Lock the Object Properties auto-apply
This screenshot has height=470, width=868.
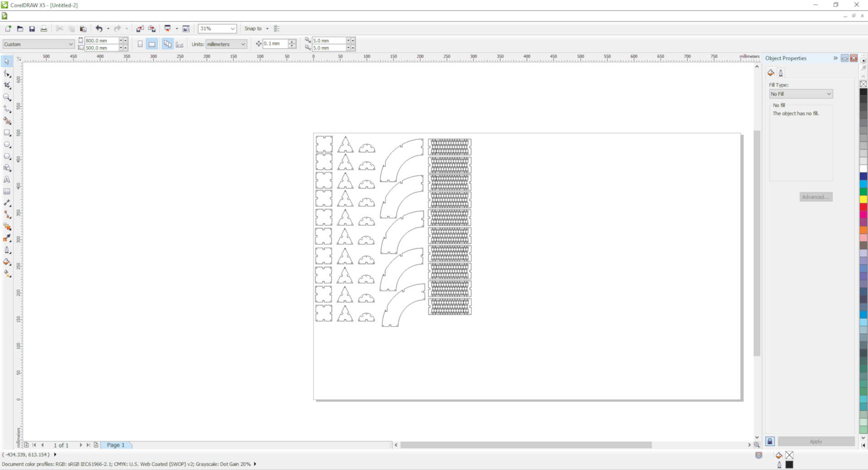coord(770,441)
